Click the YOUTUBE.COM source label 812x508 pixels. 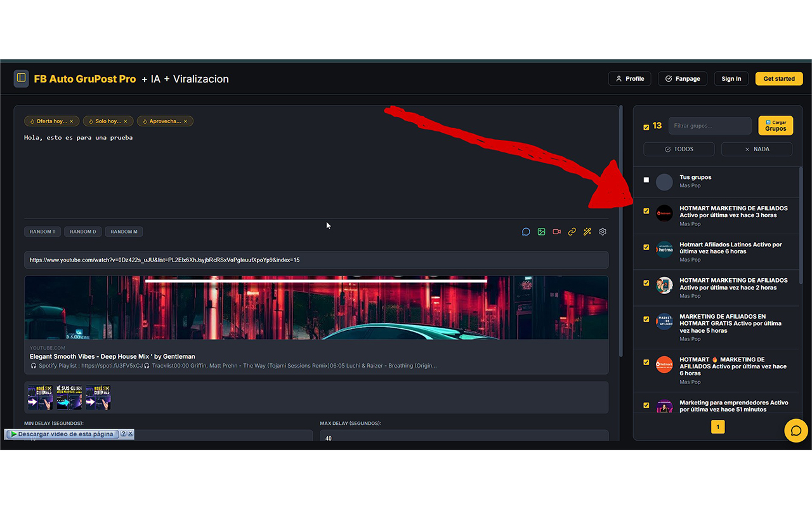tap(48, 348)
